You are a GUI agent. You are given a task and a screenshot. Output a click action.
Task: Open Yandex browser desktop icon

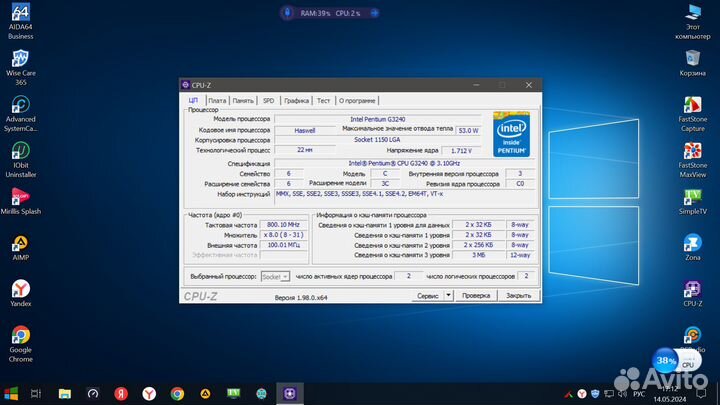20,293
